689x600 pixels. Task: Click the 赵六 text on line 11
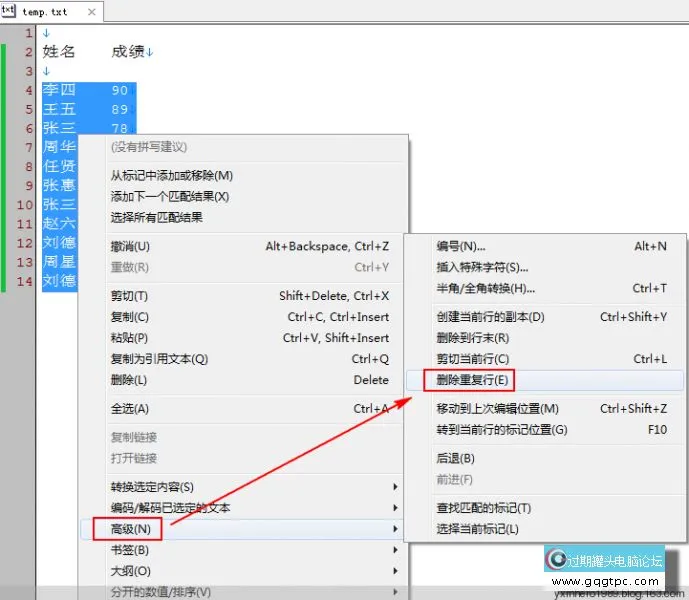pyautogui.click(x=59, y=223)
